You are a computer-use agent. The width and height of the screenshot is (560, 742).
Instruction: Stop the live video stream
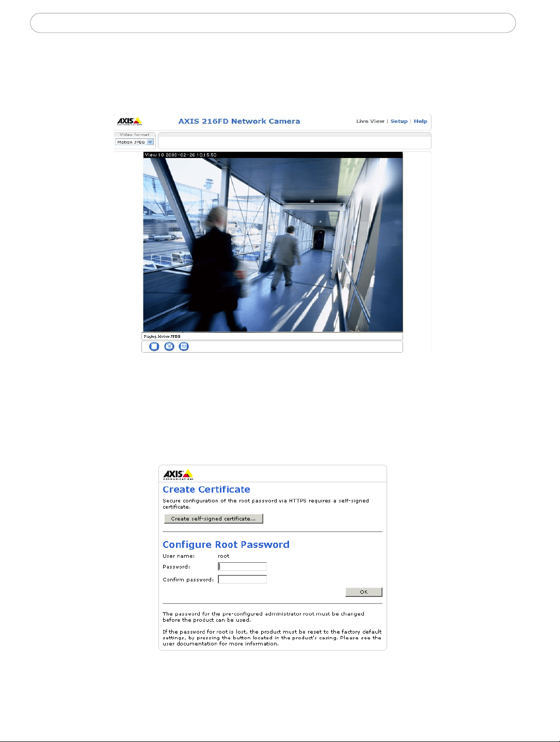(x=154, y=346)
